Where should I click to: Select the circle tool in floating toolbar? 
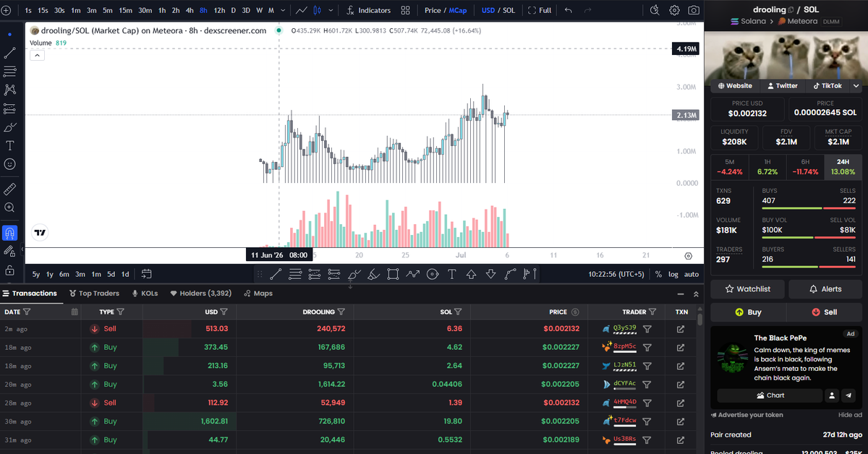click(x=433, y=274)
